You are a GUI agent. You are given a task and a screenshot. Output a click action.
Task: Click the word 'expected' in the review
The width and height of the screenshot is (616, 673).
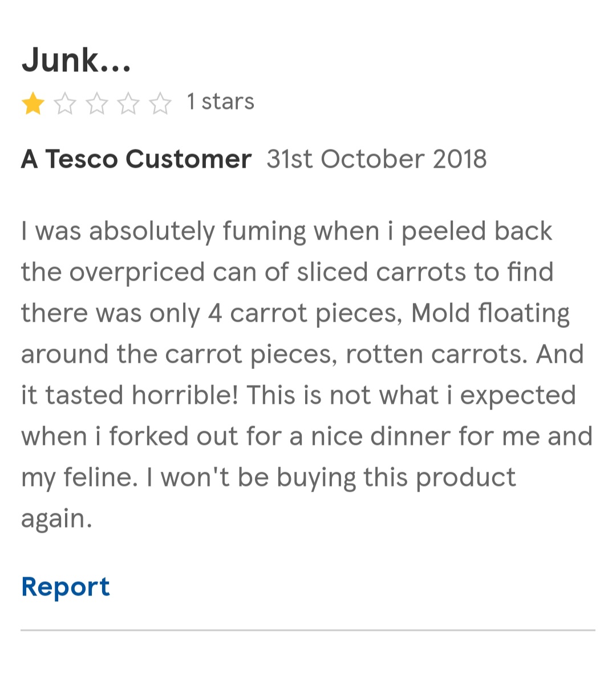point(518,396)
